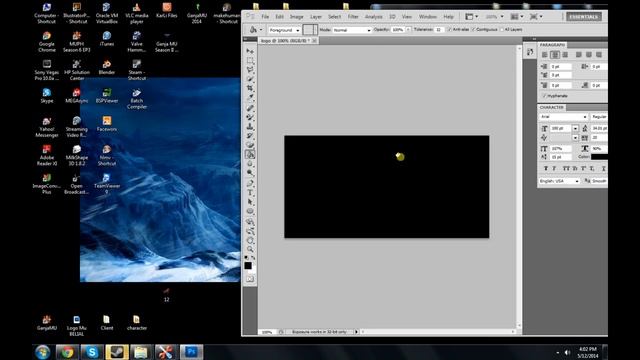Select the Clone Stamp tool
The image size is (640, 360).
click(x=250, y=127)
